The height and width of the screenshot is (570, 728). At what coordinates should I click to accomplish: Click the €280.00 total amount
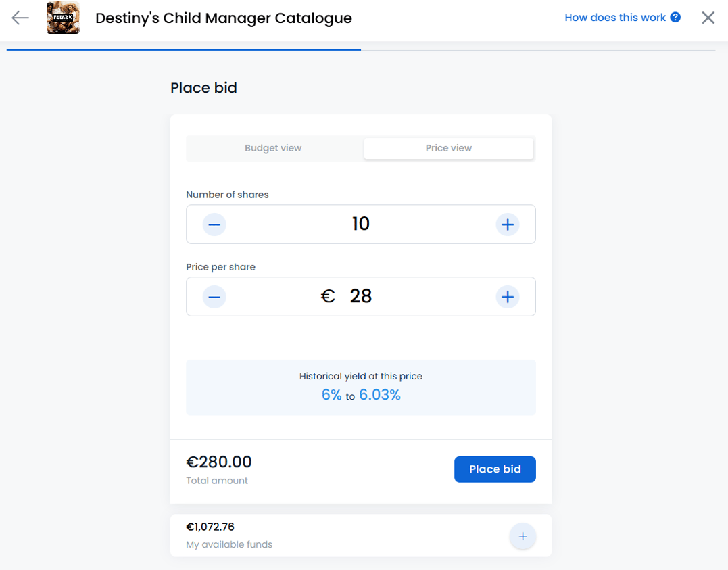click(219, 462)
